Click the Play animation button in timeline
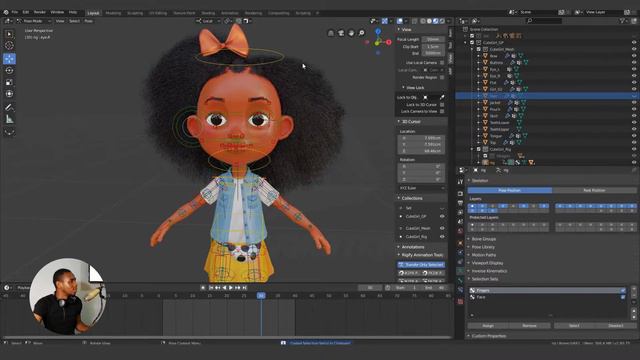The width and height of the screenshot is (640, 360). 231,288
